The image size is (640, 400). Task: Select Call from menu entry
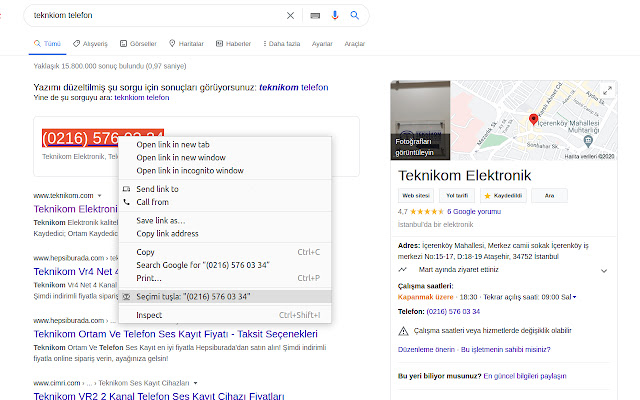click(x=225, y=202)
